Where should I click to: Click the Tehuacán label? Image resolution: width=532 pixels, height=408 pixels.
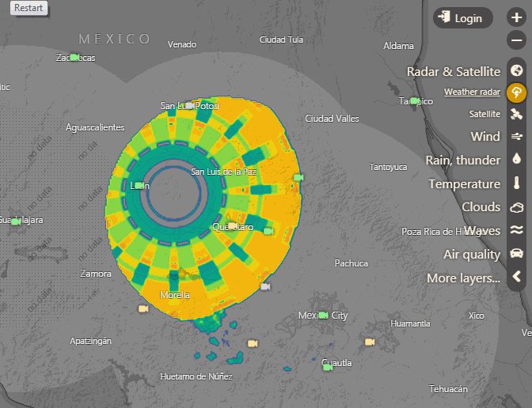pyautogui.click(x=448, y=389)
